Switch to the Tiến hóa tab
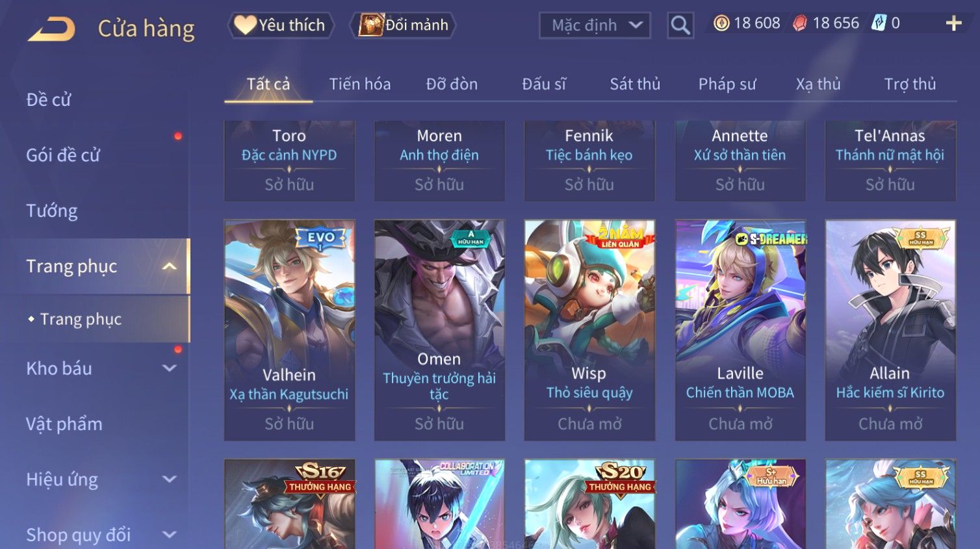The height and width of the screenshot is (549, 980). pos(360,84)
